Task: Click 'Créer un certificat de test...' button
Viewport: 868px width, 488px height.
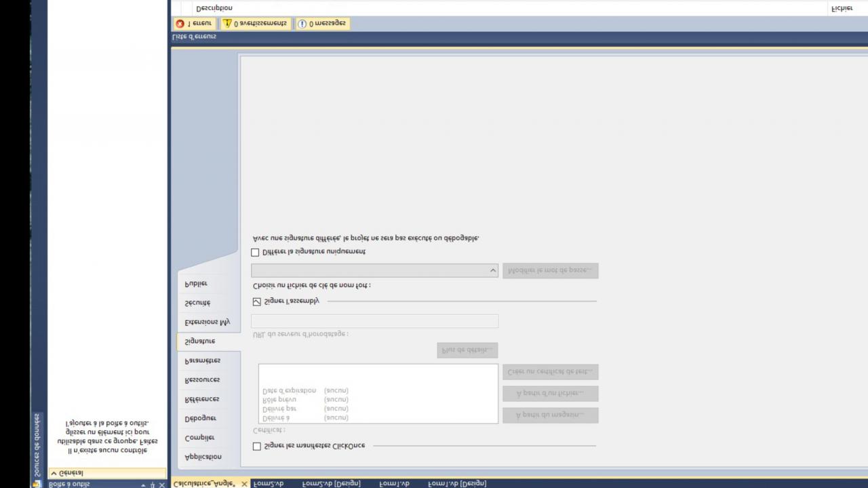Action: coord(550,372)
